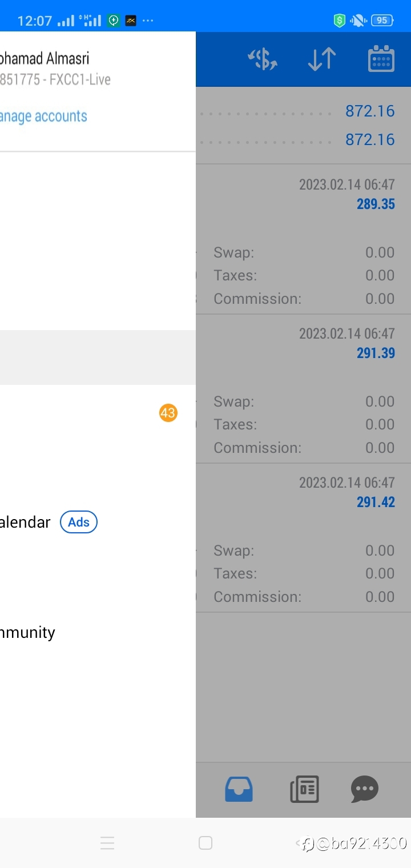411x868 pixels.
Task: Open the Chat speech bubble icon
Action: [x=365, y=790]
